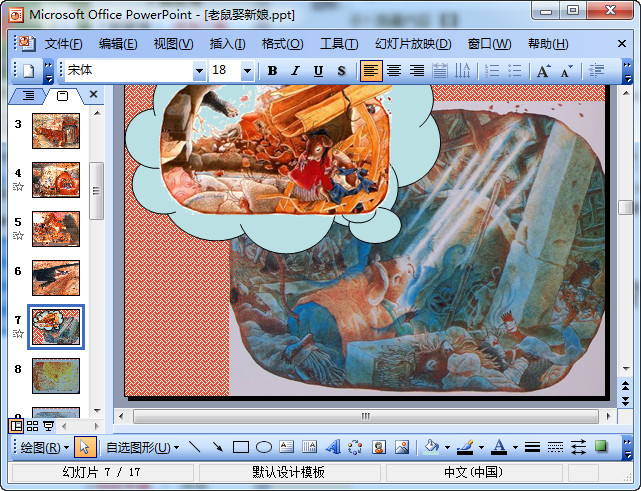Image resolution: width=641 pixels, height=491 pixels.
Task: Select slide 4 thumbnail
Action: point(56,180)
